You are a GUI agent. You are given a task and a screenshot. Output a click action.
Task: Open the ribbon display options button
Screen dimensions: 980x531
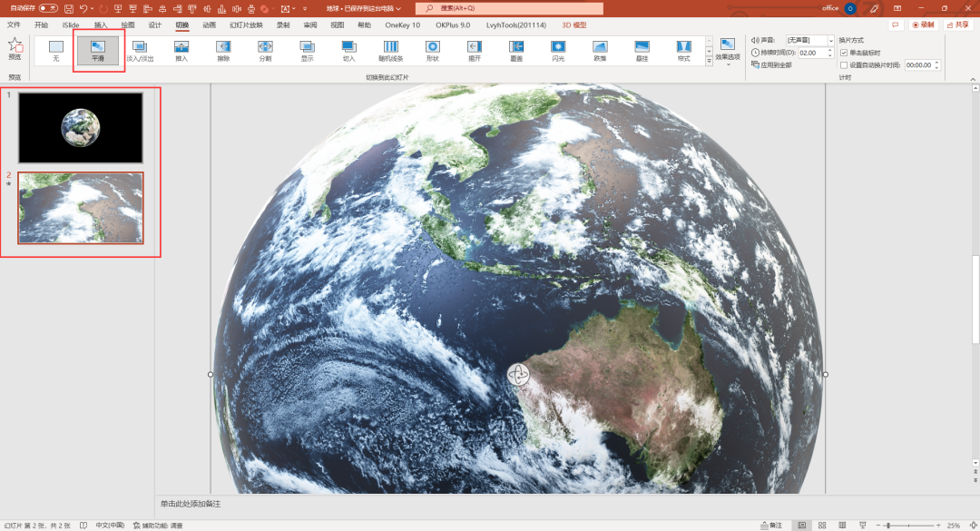coord(897,8)
